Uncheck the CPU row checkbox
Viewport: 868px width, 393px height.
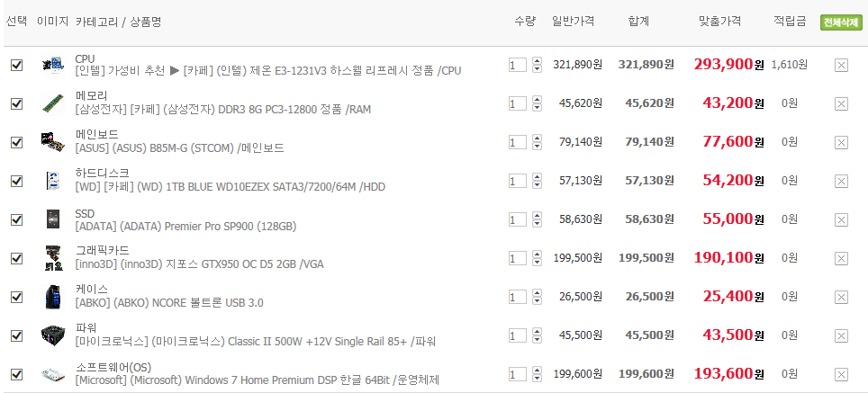click(16, 66)
